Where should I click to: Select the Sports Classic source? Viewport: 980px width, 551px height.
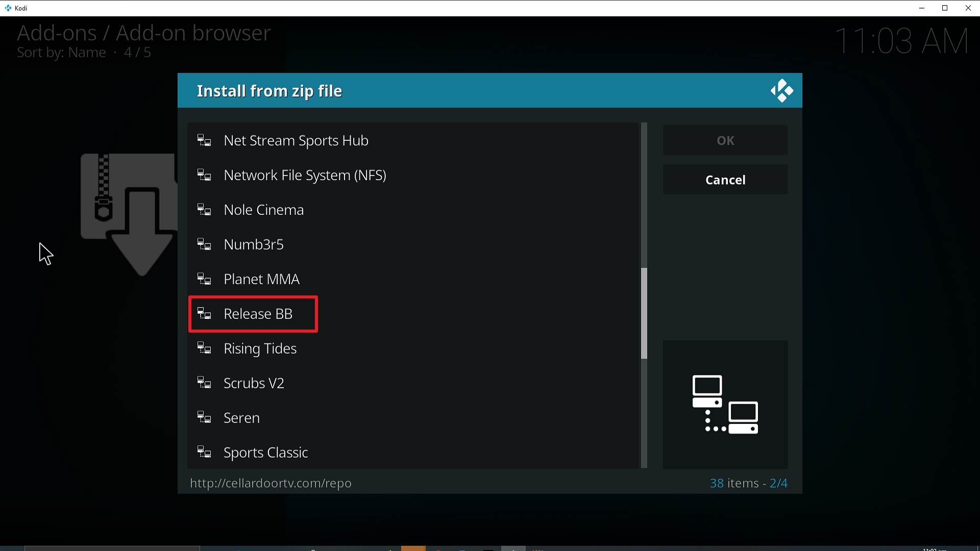[x=413, y=453]
